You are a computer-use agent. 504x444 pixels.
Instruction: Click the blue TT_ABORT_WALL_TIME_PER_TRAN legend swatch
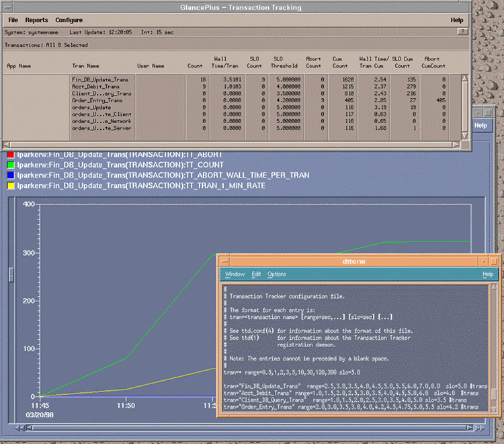click(10, 174)
